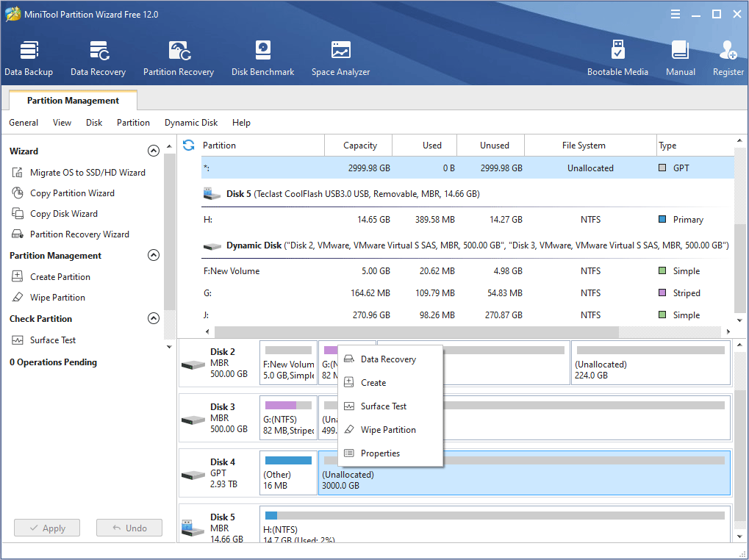
Task: Choose Wipe Partition in context menu
Action: 390,429
